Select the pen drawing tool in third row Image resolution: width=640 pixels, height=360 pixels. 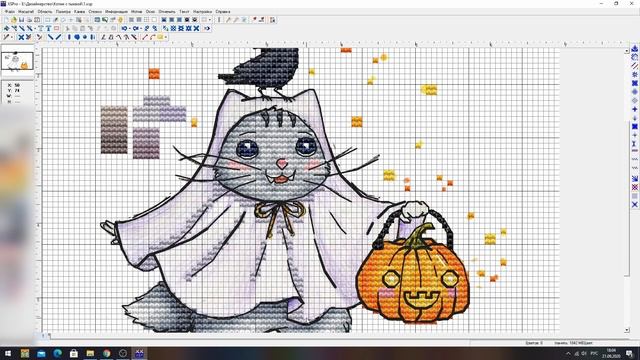(x=6, y=37)
